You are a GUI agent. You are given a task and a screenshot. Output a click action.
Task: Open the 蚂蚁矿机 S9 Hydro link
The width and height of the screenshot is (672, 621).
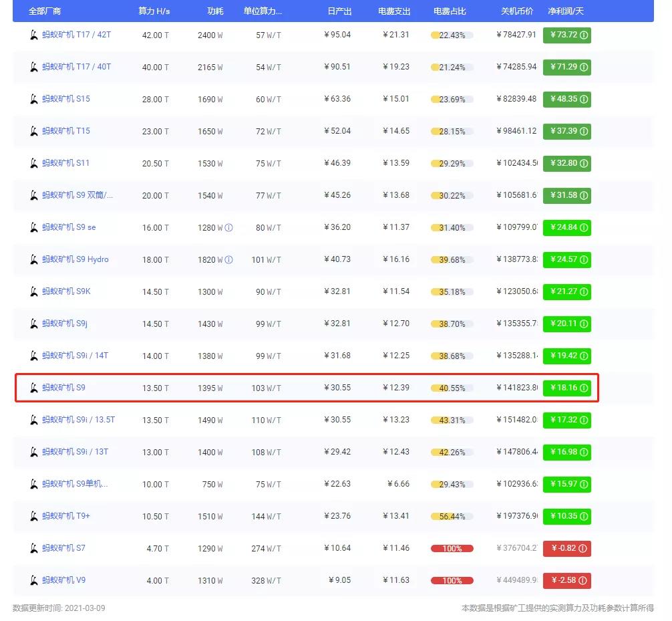(75, 259)
